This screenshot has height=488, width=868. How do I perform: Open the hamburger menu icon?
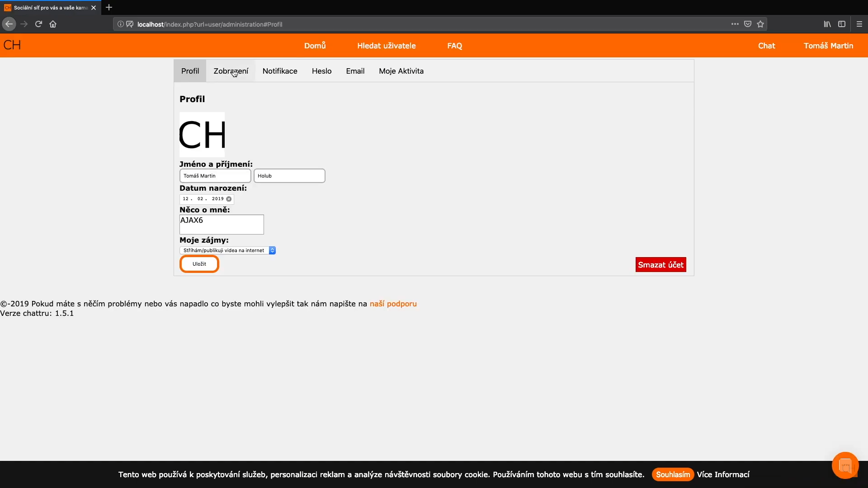859,24
